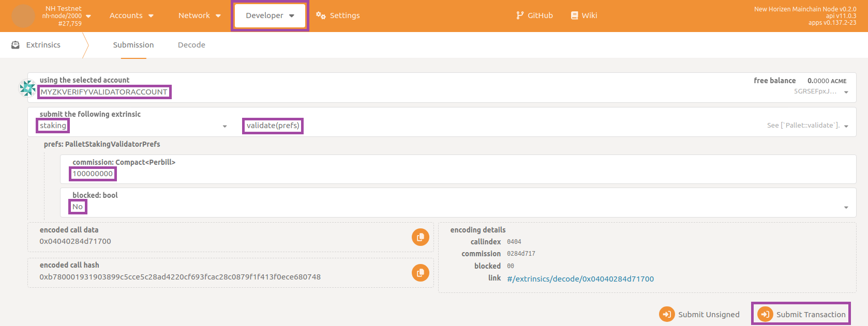The height and width of the screenshot is (326, 868).
Task: Follow the extrinsics decode link
Action: click(580, 279)
